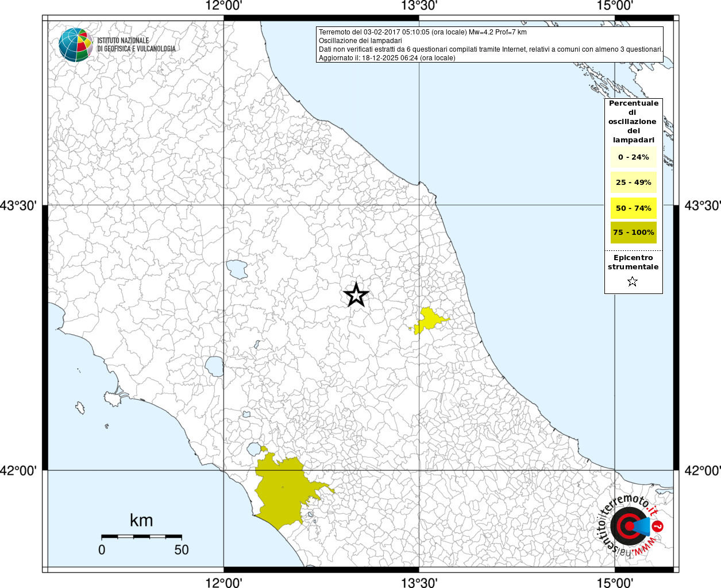Select the 0 - 24% legend swatch
This screenshot has width=721, height=588.
633,157
